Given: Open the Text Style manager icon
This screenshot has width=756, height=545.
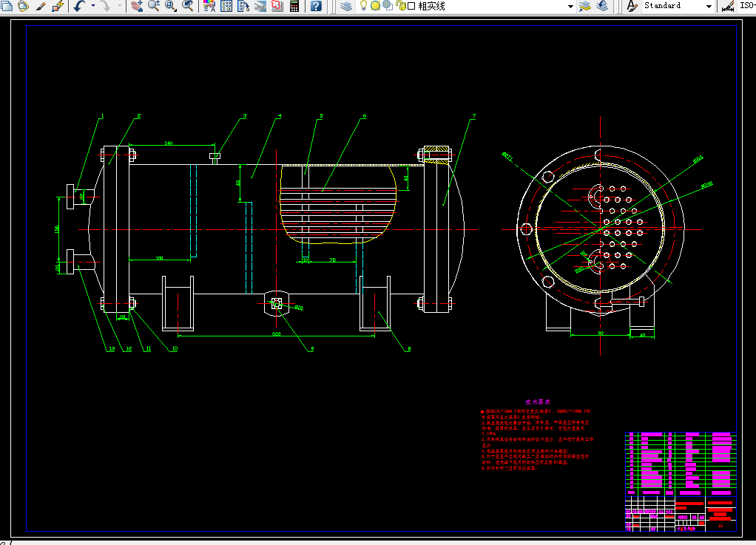Looking at the screenshot, I should tap(631, 6).
